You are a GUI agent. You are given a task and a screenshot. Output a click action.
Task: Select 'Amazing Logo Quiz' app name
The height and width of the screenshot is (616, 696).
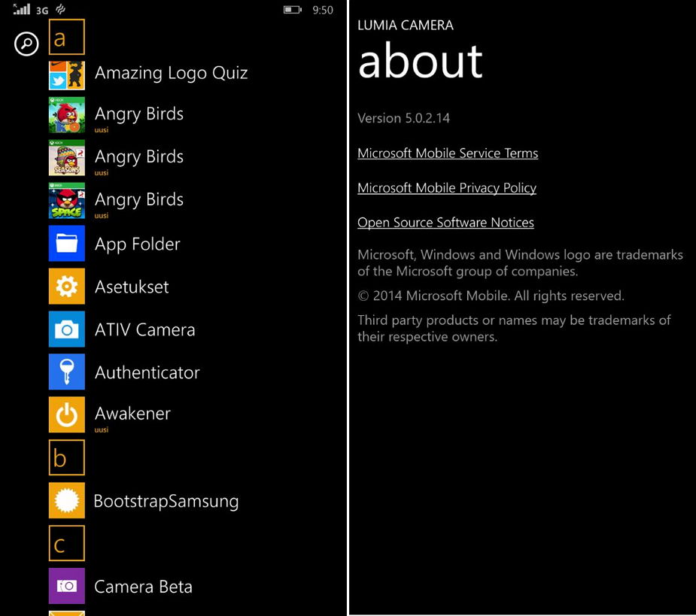click(x=171, y=73)
